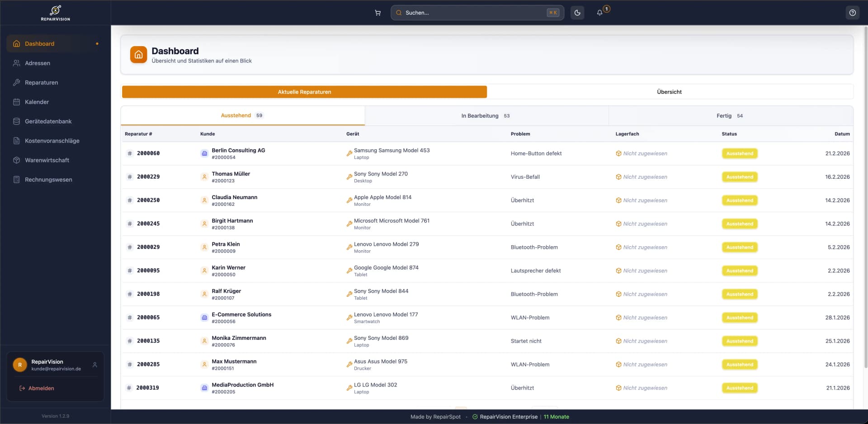Screen dimensions: 868x424
Task: Select the Ausstehend tab
Action: tap(242, 115)
